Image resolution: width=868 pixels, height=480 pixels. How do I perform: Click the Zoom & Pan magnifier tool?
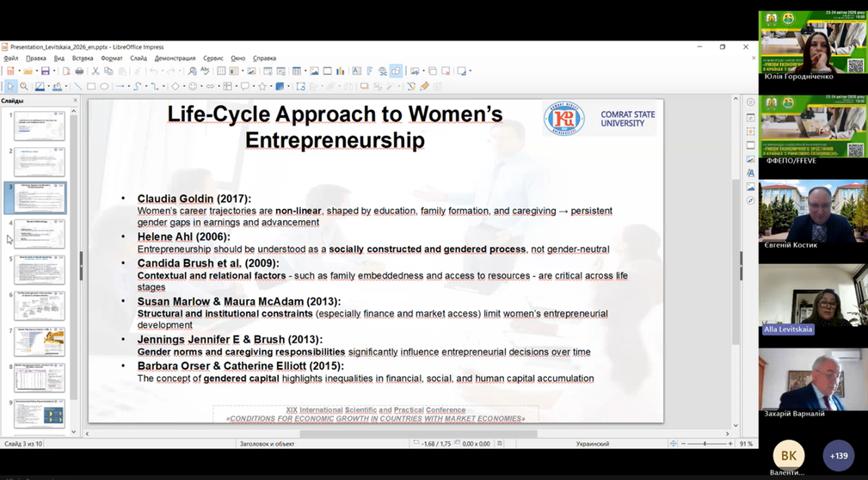[24, 87]
